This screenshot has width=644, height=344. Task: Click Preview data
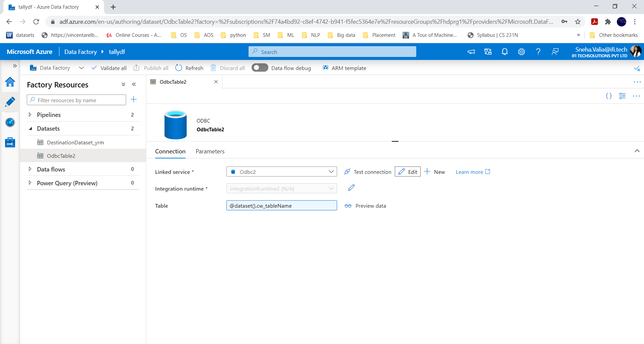[x=366, y=206]
